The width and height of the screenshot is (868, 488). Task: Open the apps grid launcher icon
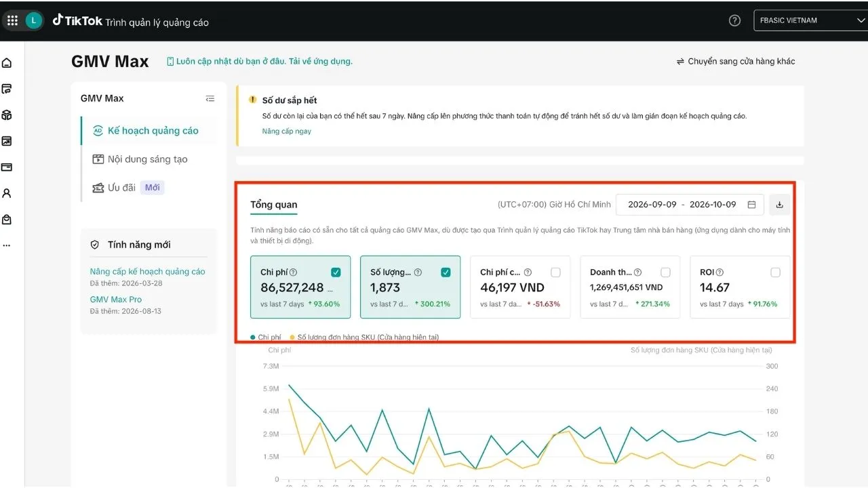12,20
